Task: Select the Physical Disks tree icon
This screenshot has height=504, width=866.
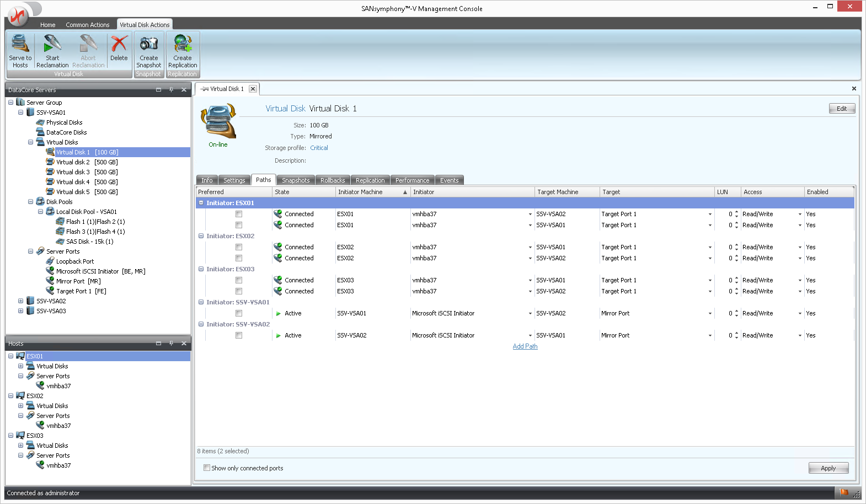Action: [40, 122]
